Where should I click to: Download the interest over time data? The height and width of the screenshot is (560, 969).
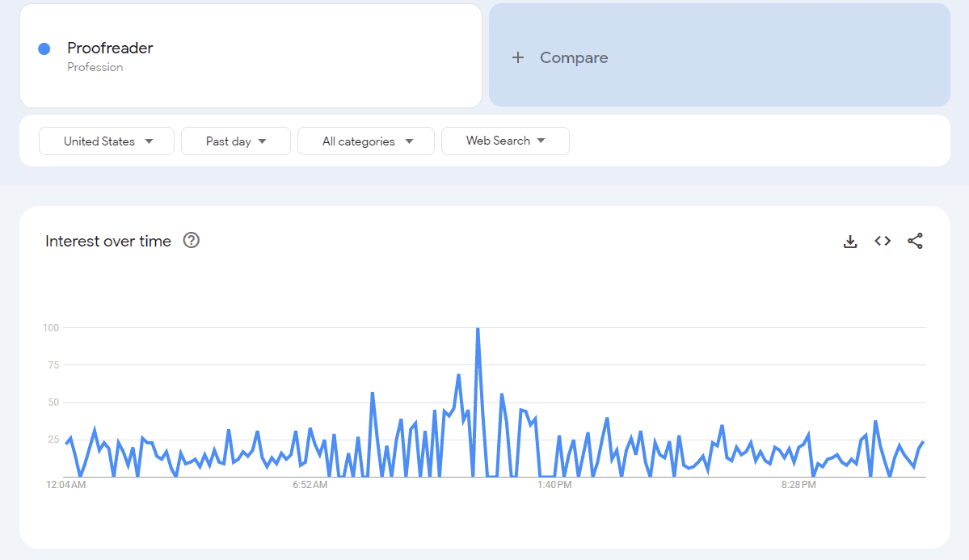(x=849, y=241)
